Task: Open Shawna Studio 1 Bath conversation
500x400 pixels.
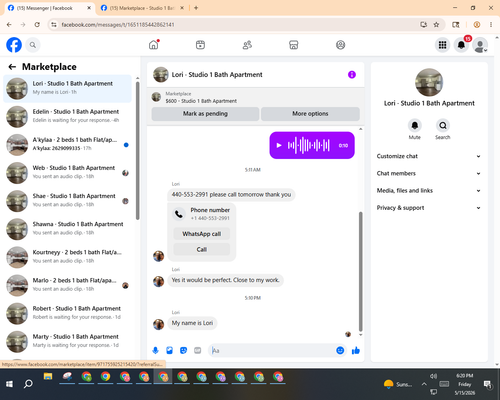Action: pos(67,229)
